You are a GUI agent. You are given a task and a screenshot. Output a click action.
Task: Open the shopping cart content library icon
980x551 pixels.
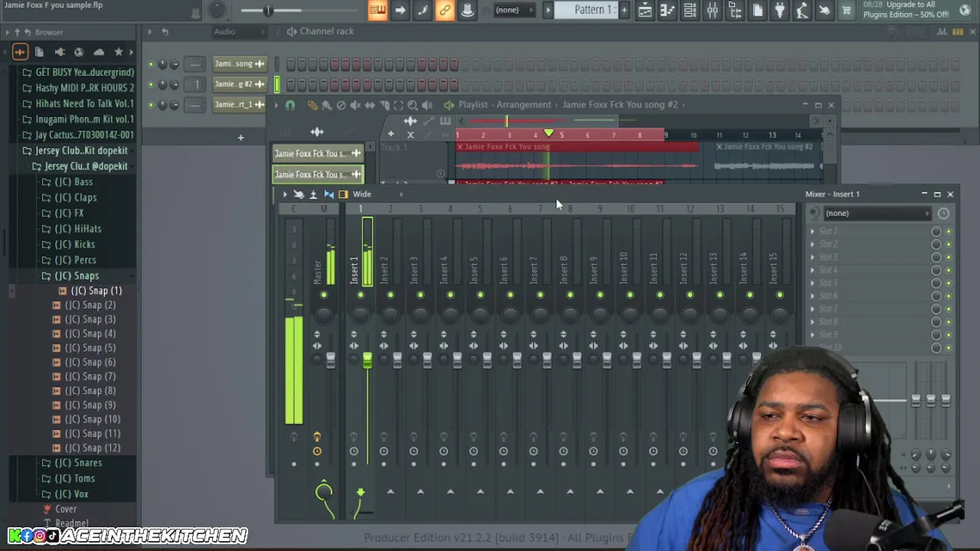pyautogui.click(x=847, y=10)
